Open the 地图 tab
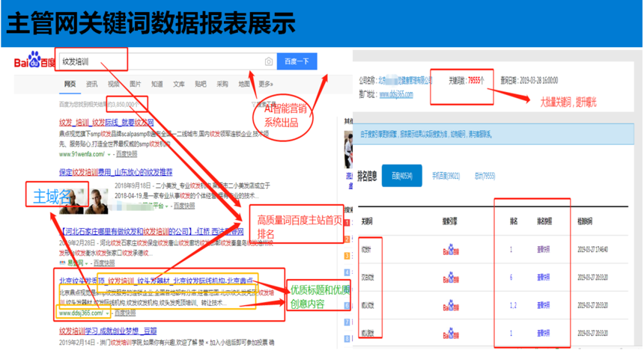Image resolution: width=644 pixels, height=362 pixels. 244,84
